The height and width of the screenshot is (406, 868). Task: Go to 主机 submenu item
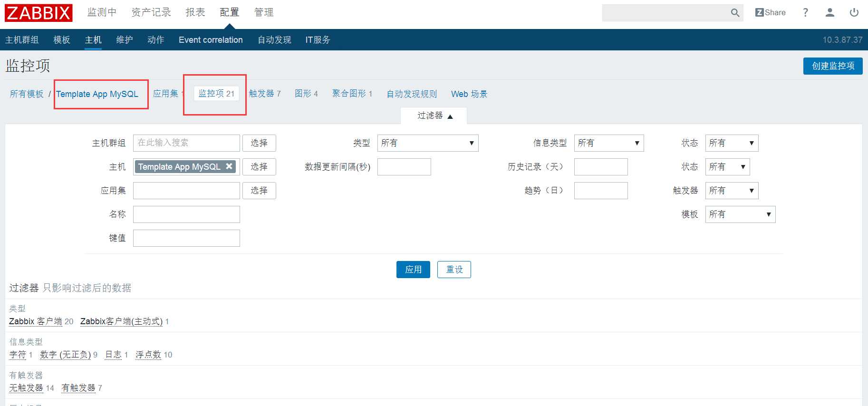(x=93, y=40)
